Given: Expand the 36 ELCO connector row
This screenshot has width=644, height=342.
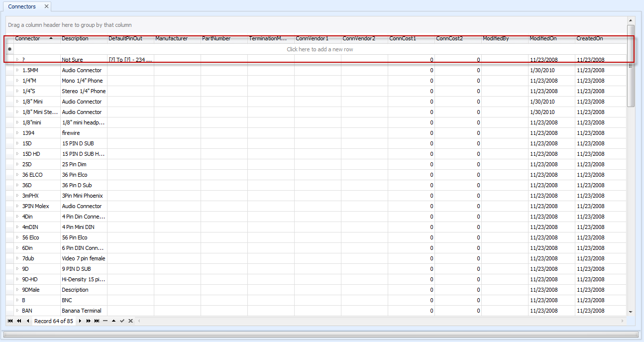Looking at the screenshot, I should point(17,175).
